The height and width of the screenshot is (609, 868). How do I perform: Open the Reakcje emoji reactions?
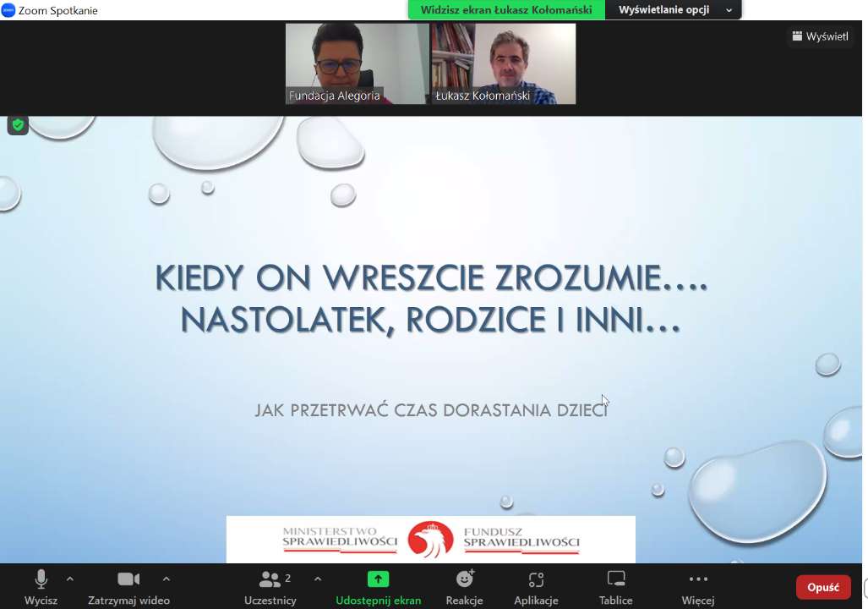coord(464,579)
